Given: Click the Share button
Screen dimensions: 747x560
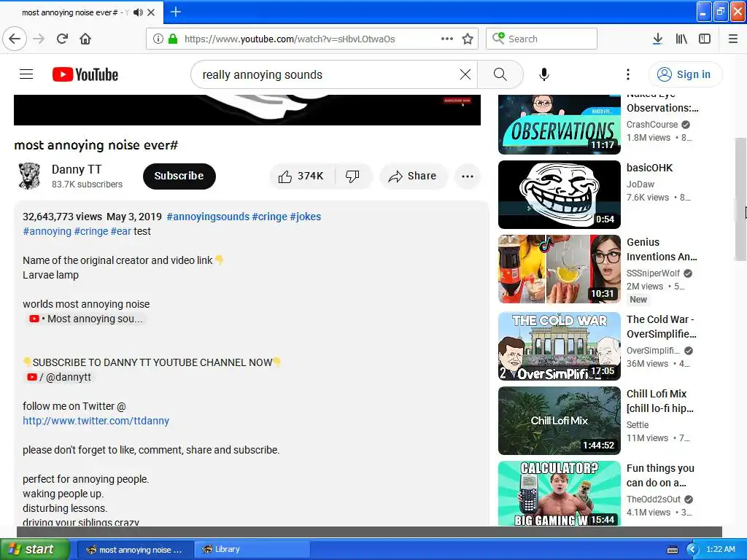Looking at the screenshot, I should click(413, 176).
